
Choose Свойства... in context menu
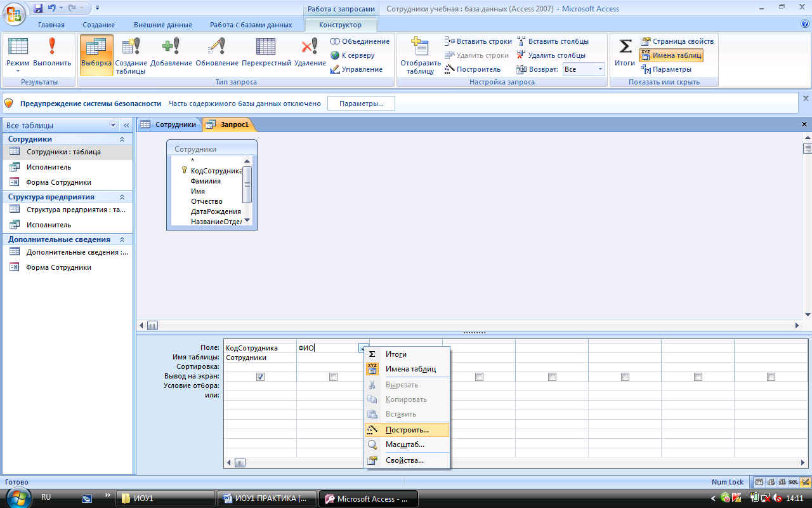pyautogui.click(x=407, y=460)
